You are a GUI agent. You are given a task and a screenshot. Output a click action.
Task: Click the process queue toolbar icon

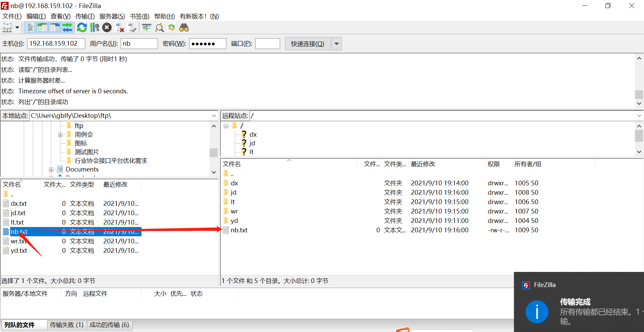[95, 28]
